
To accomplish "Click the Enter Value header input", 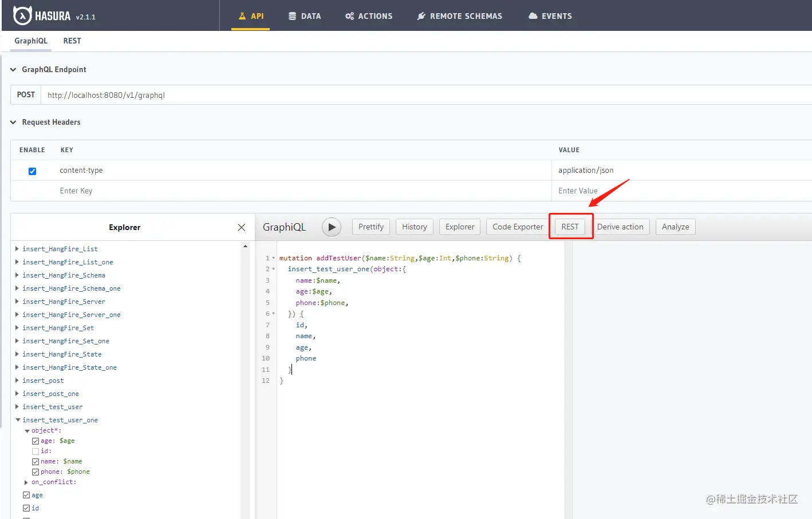I will coord(683,191).
